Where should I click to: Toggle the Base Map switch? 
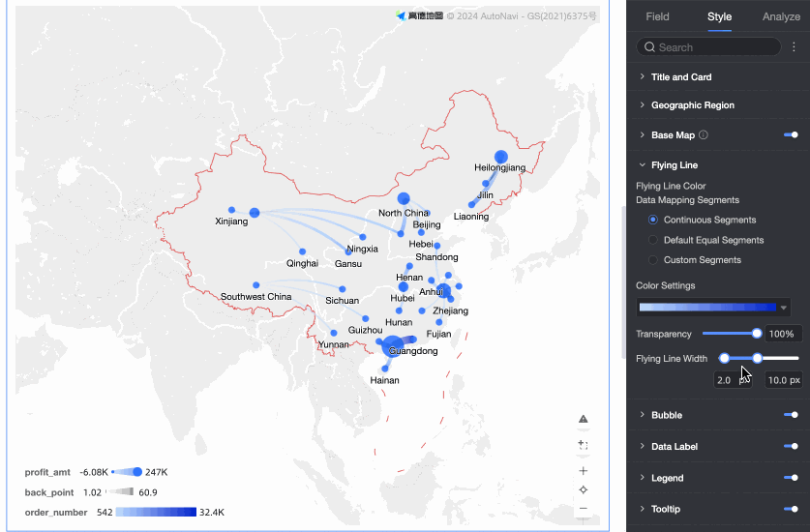pos(791,134)
